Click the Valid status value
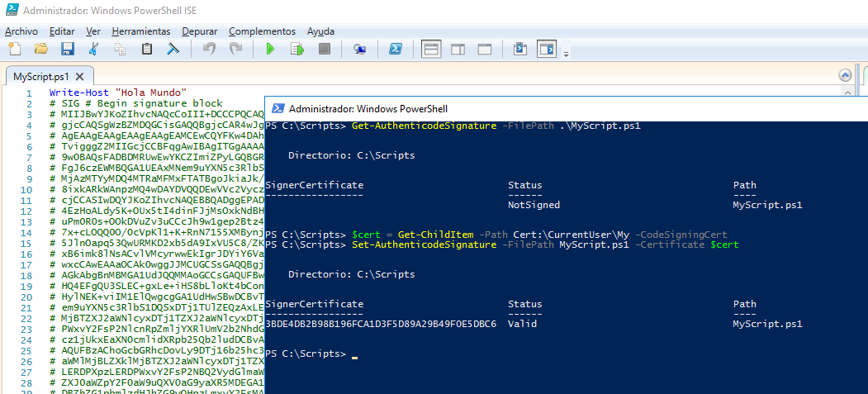868x394 pixels. click(x=522, y=324)
